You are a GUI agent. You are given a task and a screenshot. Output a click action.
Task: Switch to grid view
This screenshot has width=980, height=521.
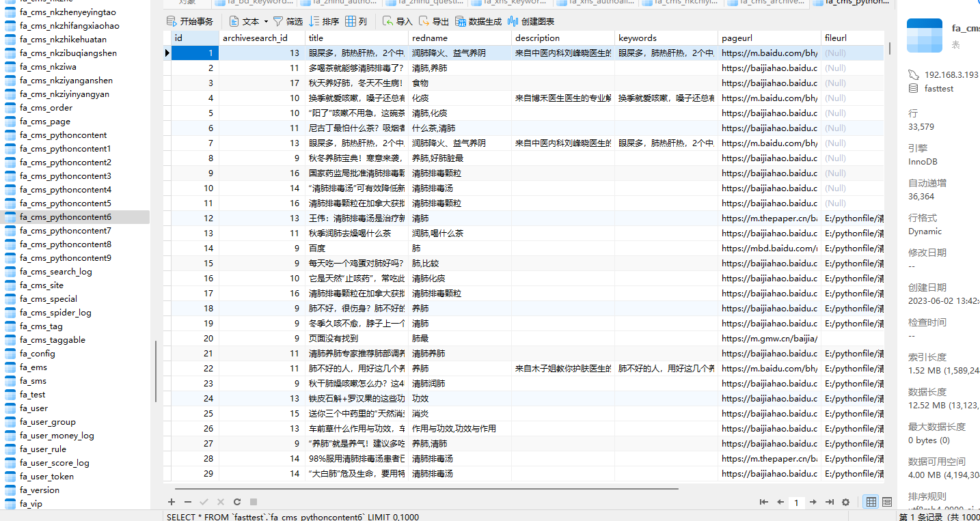pyautogui.click(x=871, y=502)
